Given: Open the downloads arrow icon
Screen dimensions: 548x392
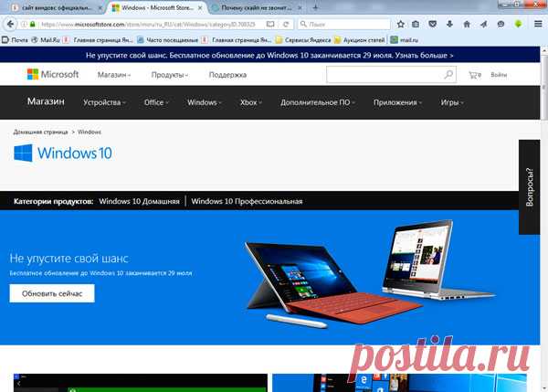Looking at the screenshot, I should point(449,24).
